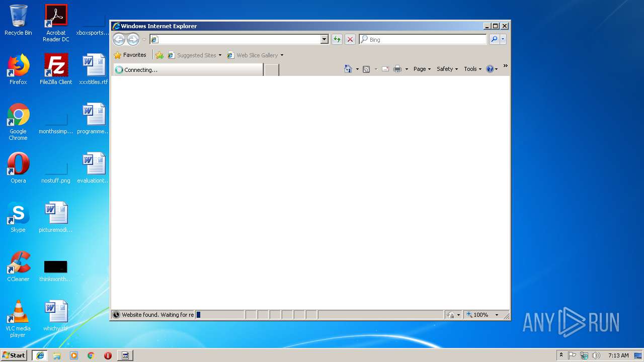Screen dimensions: 644x362
Task: Open Web Slice Gallery link
Action: (255, 55)
